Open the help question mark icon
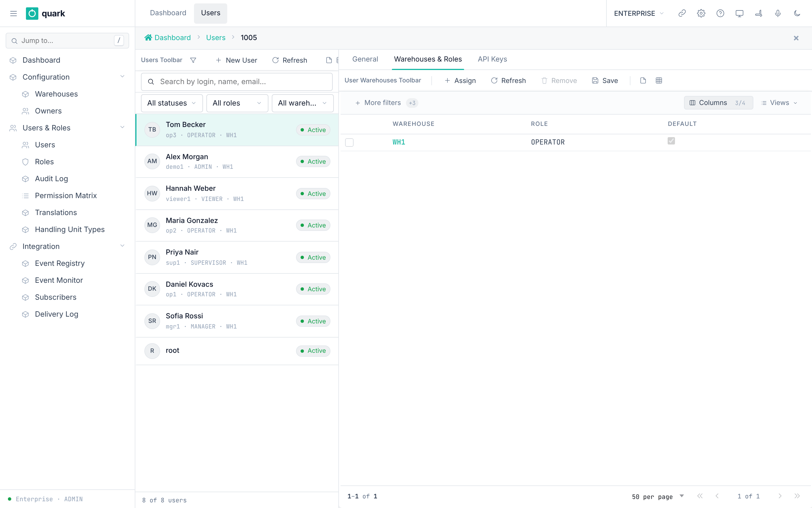812x508 pixels. click(x=720, y=14)
